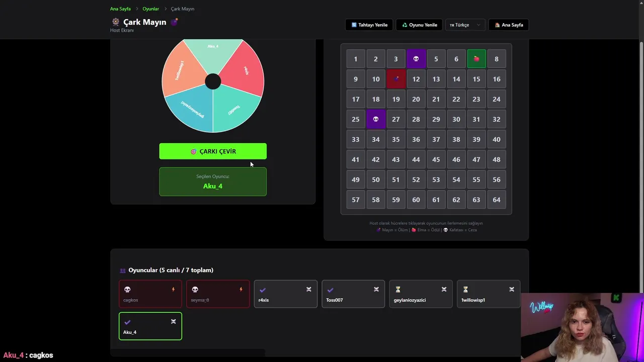Click the Tahtayı Yenile button

369,25
